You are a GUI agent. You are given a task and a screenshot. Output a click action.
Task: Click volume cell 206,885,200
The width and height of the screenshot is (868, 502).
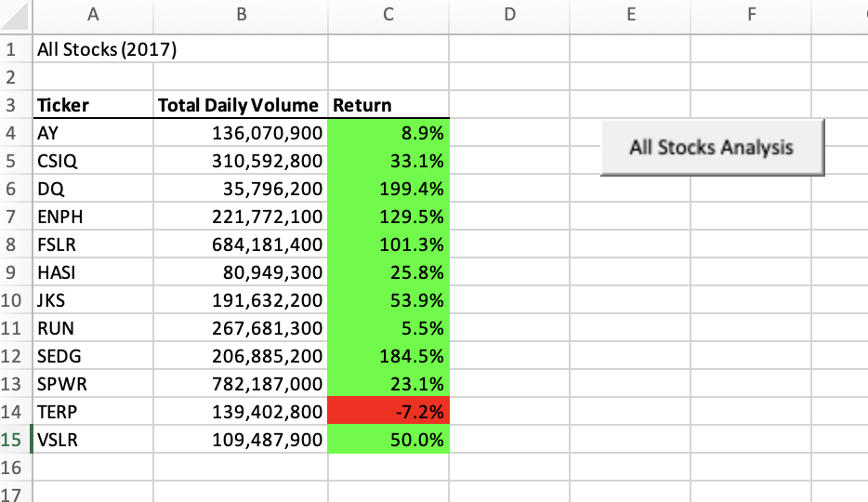241,356
